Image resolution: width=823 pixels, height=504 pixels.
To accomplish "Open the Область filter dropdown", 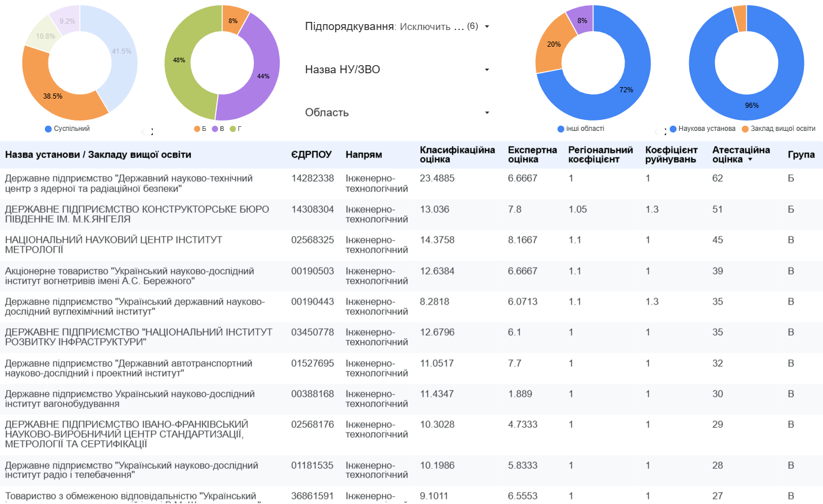I will (x=487, y=112).
